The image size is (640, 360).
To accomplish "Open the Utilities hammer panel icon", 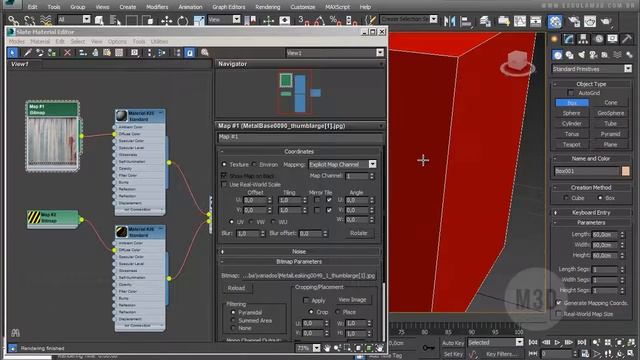I will pyautogui.click(x=627, y=39).
